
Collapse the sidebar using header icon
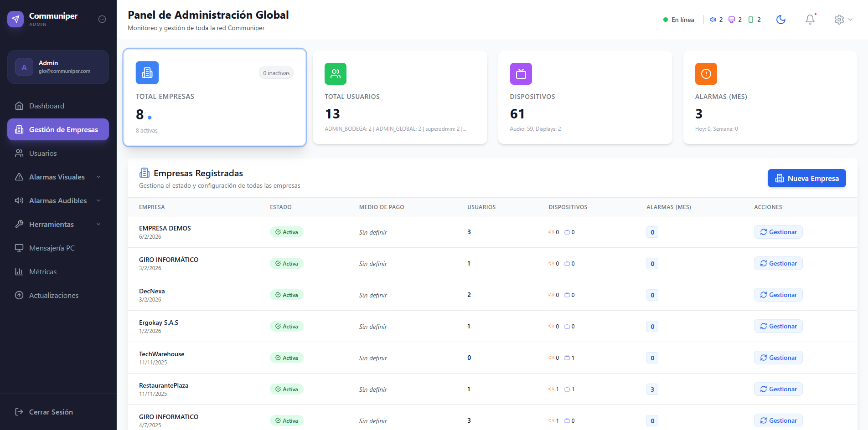tap(102, 19)
